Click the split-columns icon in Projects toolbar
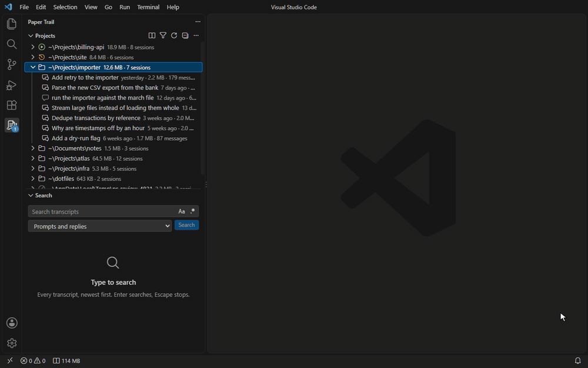 coord(152,35)
